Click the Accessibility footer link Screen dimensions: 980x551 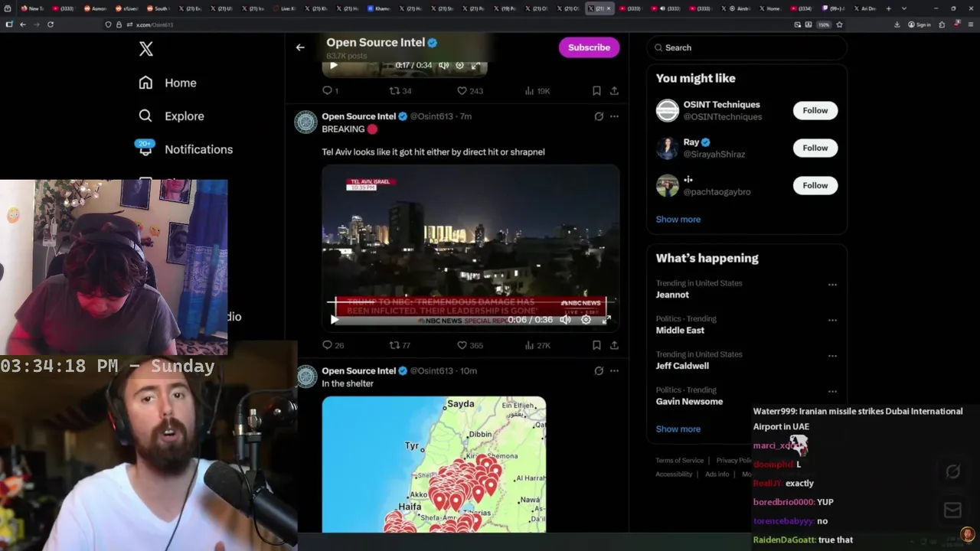click(x=674, y=474)
